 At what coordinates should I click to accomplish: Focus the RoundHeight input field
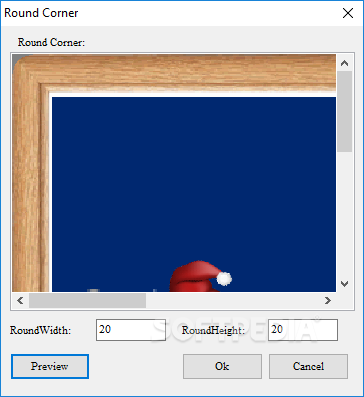[303, 330]
